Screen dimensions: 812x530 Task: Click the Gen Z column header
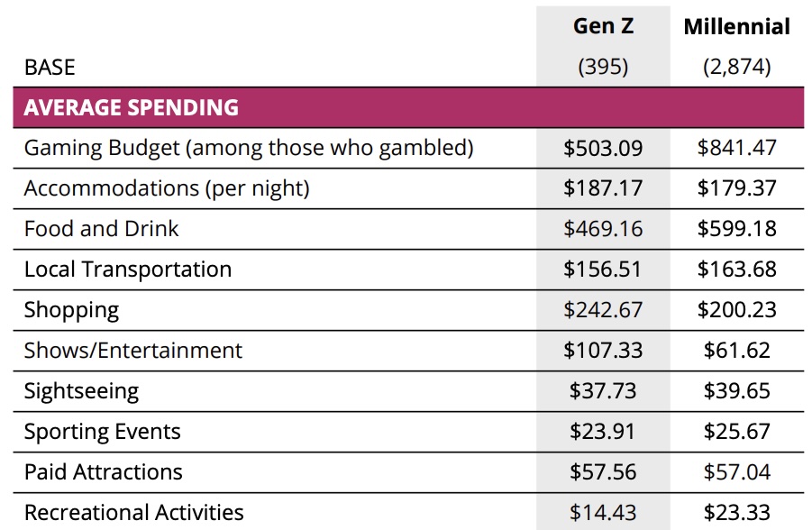603,26
